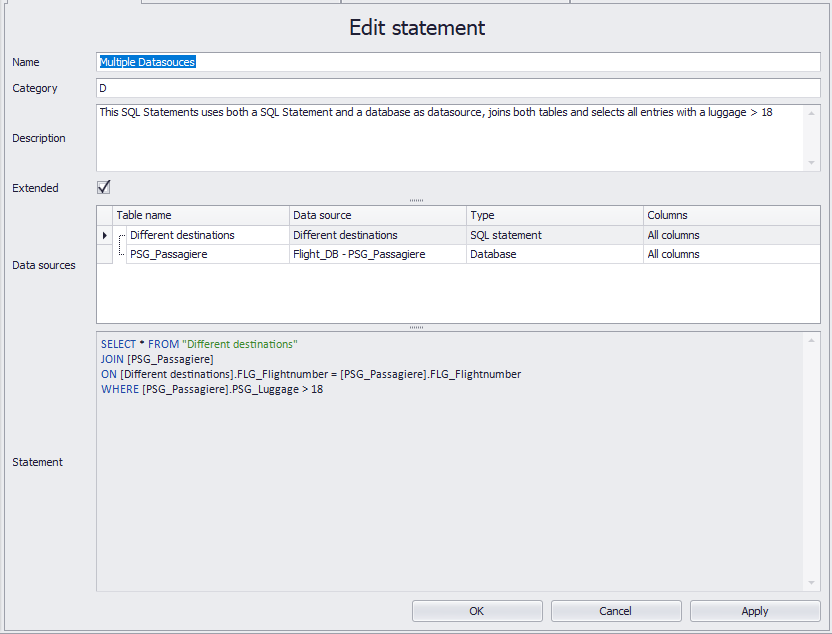The height and width of the screenshot is (634, 832).
Task: Click 'All columns' in Different destinations row
Action: 732,235
